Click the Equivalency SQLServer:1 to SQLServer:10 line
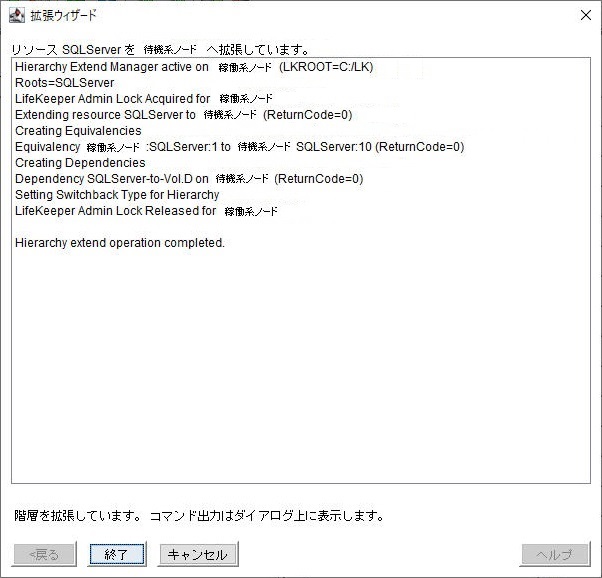This screenshot has height=578, width=602. (240, 147)
